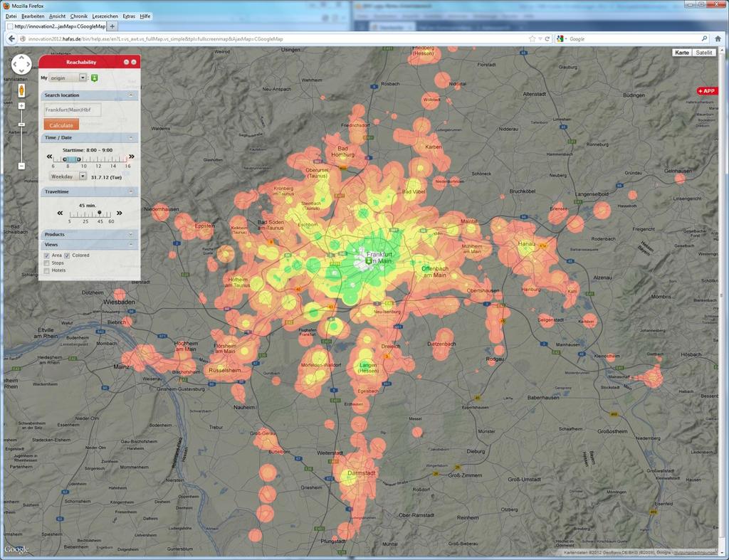Click the Nutzungsbedingungen link at map bottom
The width and height of the screenshot is (729, 560).
[696, 553]
